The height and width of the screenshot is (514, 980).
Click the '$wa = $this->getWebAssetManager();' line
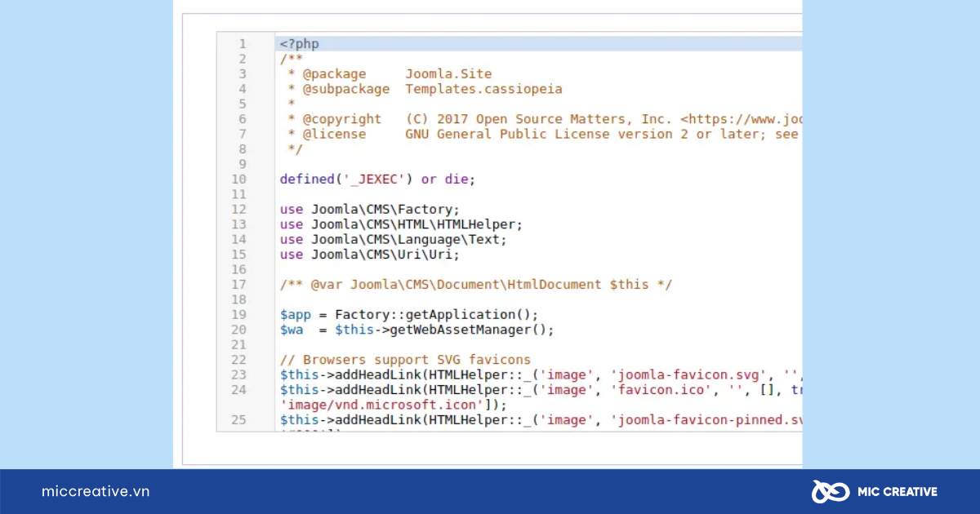coord(417,330)
